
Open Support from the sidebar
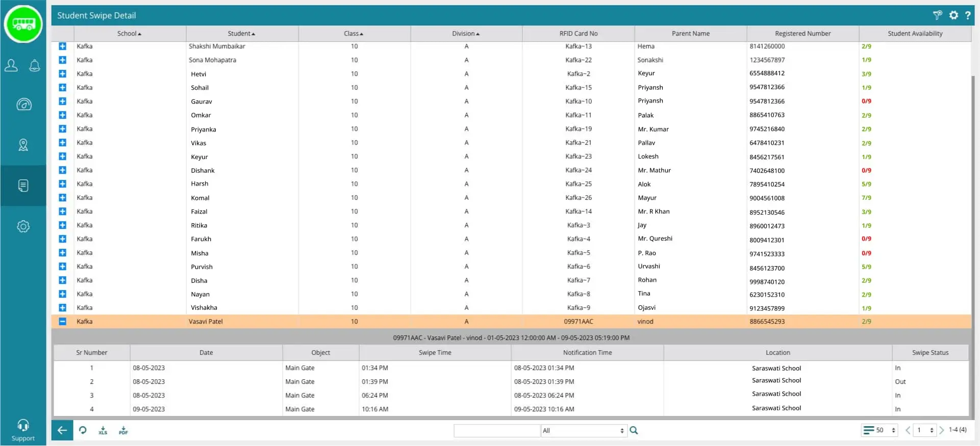(x=23, y=430)
